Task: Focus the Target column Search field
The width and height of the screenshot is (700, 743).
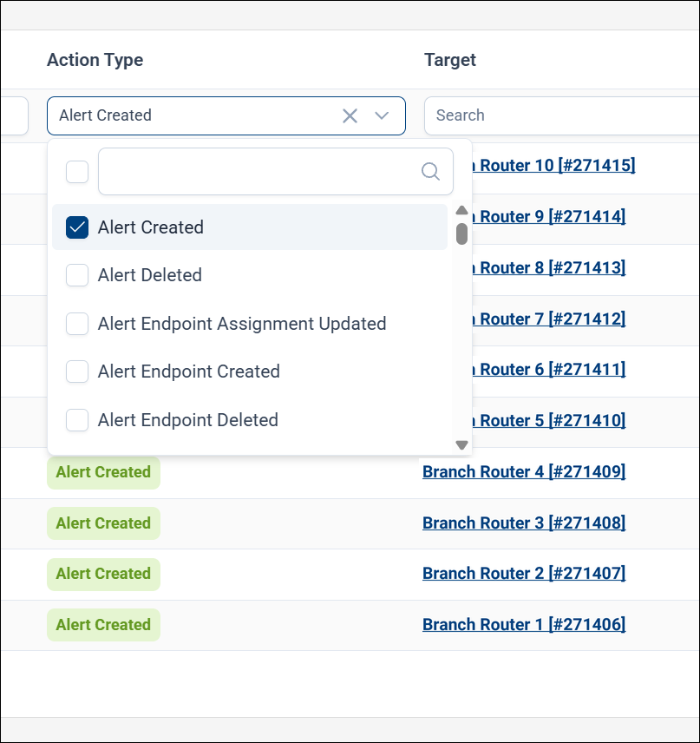Action: click(562, 115)
